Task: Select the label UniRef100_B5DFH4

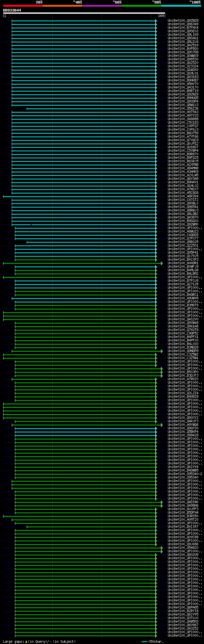Action: 183,513
